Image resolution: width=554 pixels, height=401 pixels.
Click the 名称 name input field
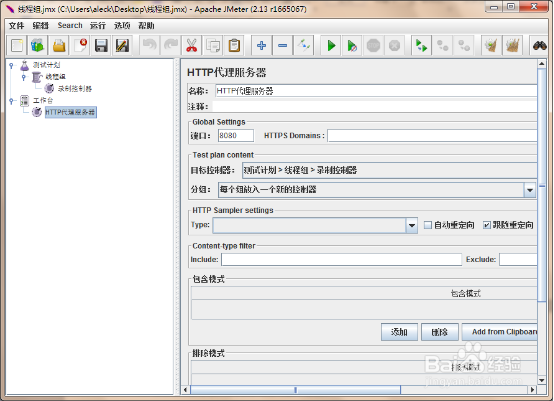tap(376, 91)
